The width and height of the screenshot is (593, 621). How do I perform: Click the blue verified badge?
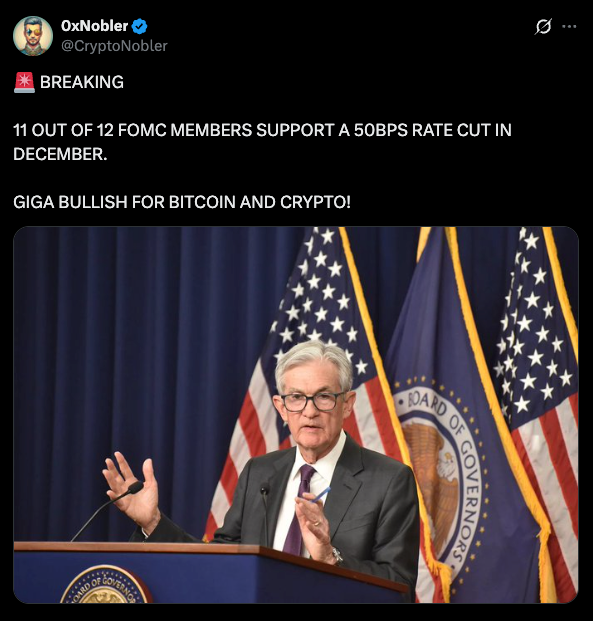139,26
